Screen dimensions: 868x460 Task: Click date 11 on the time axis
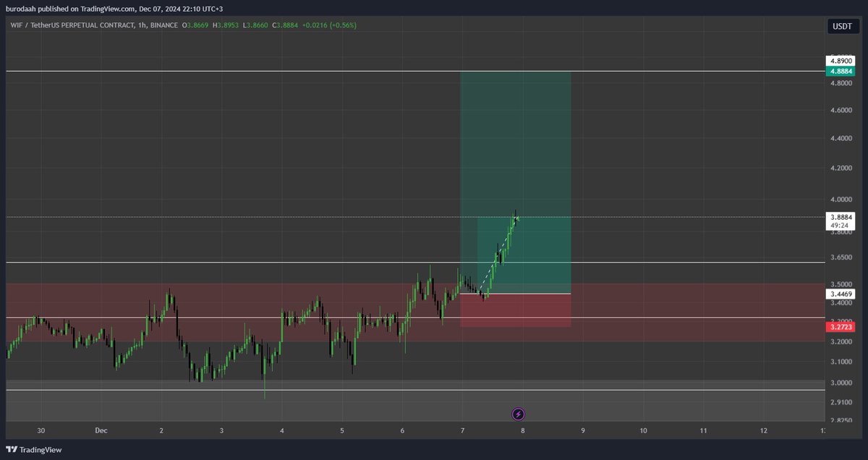click(x=703, y=430)
